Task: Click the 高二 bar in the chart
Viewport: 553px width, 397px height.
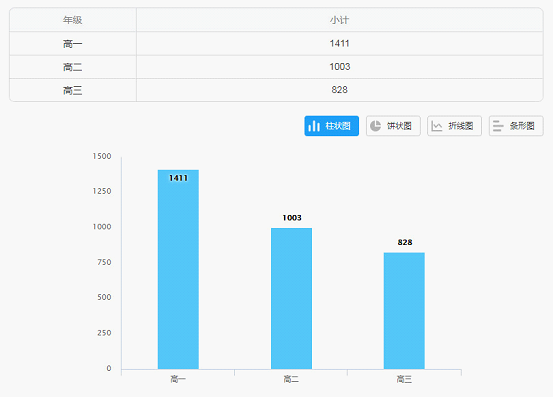Action: [x=291, y=299]
